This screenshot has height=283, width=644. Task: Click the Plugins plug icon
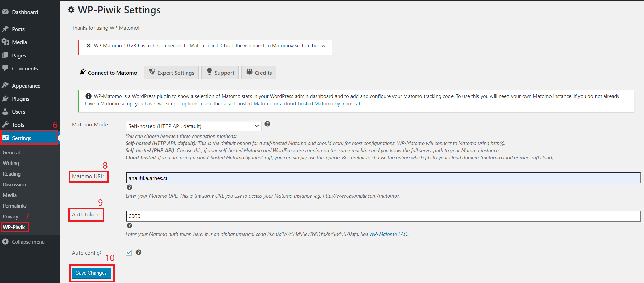5,98
